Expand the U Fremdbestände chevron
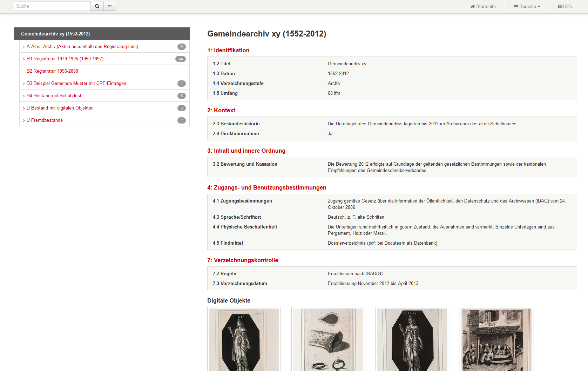The width and height of the screenshot is (588, 371). [x=24, y=121]
